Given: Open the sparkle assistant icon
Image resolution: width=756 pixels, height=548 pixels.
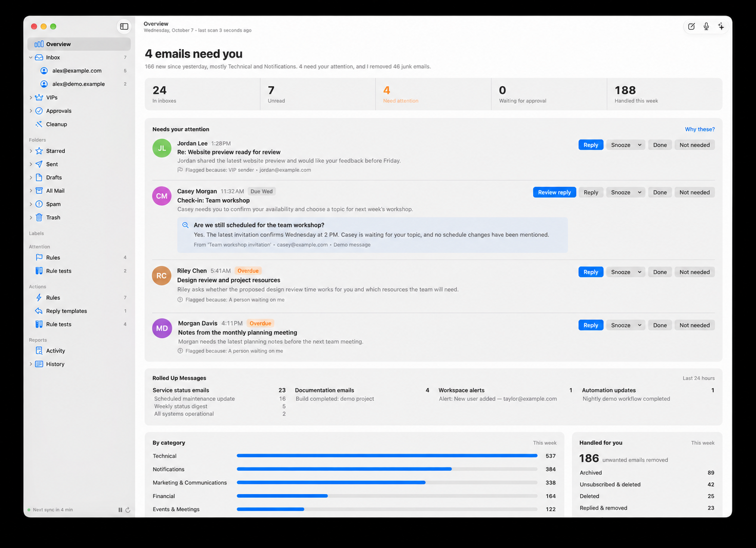Looking at the screenshot, I should click(721, 26).
